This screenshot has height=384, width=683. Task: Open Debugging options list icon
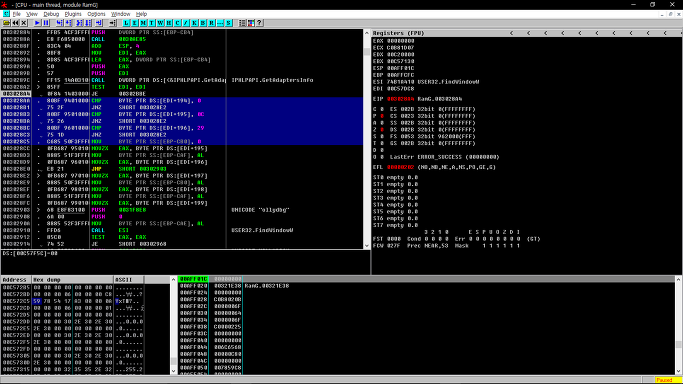243,23
